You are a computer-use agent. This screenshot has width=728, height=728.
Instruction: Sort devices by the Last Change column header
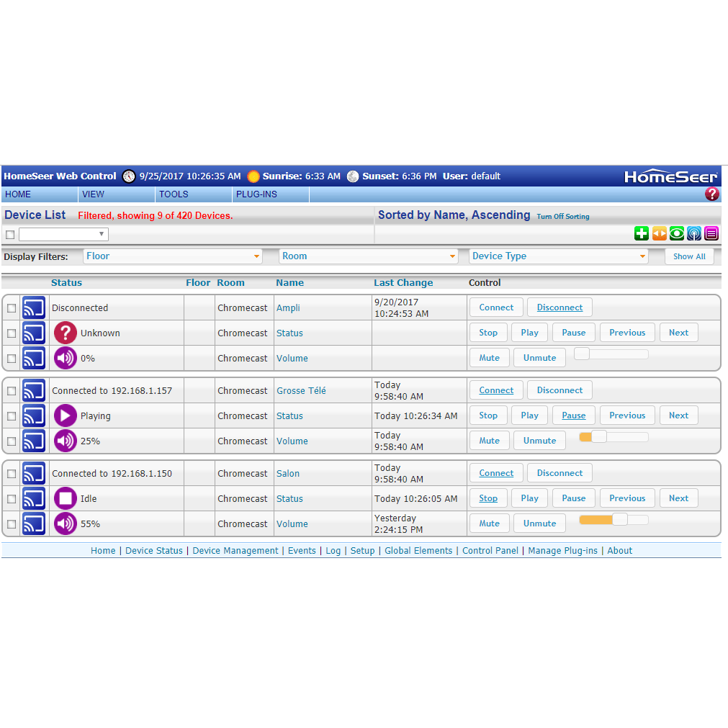coord(403,283)
